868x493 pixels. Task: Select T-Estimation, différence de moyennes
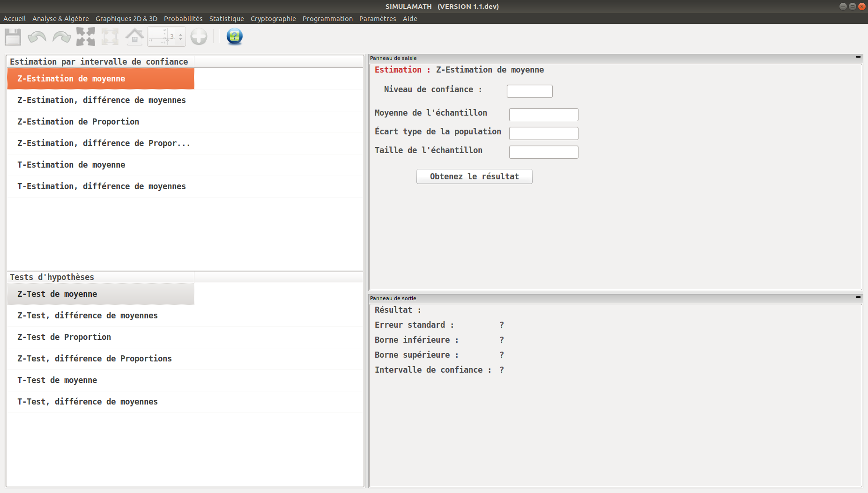tap(101, 186)
